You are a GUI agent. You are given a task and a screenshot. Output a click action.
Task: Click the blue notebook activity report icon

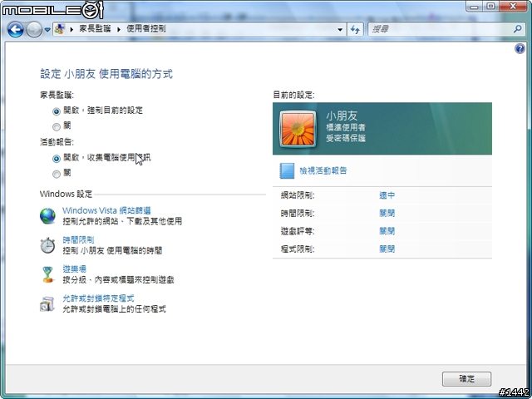[287, 170]
